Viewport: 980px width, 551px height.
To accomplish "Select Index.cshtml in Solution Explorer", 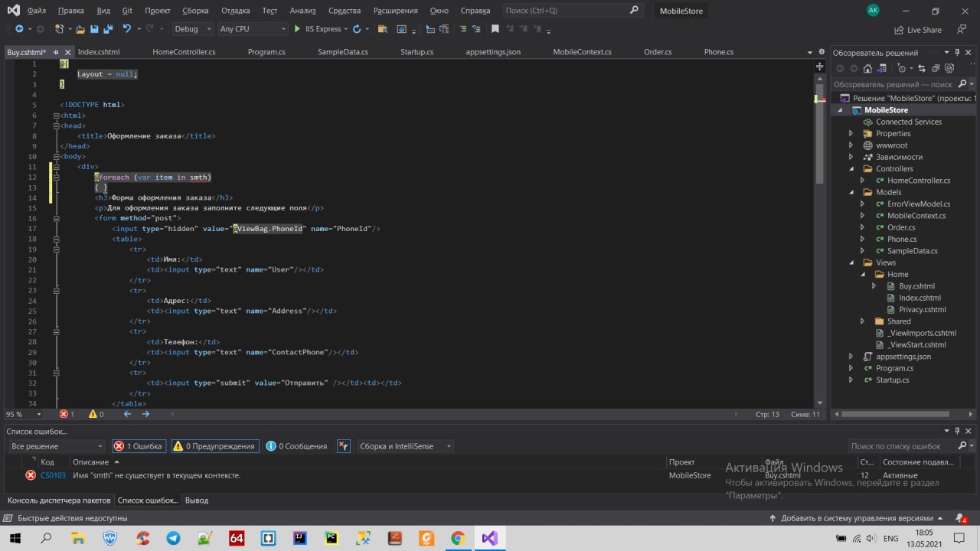I will point(920,298).
